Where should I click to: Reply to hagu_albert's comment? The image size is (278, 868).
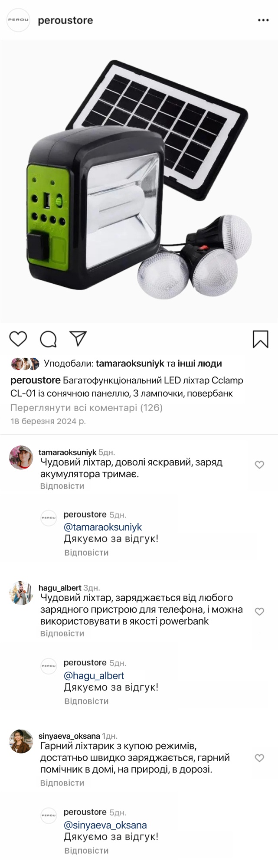[62, 633]
